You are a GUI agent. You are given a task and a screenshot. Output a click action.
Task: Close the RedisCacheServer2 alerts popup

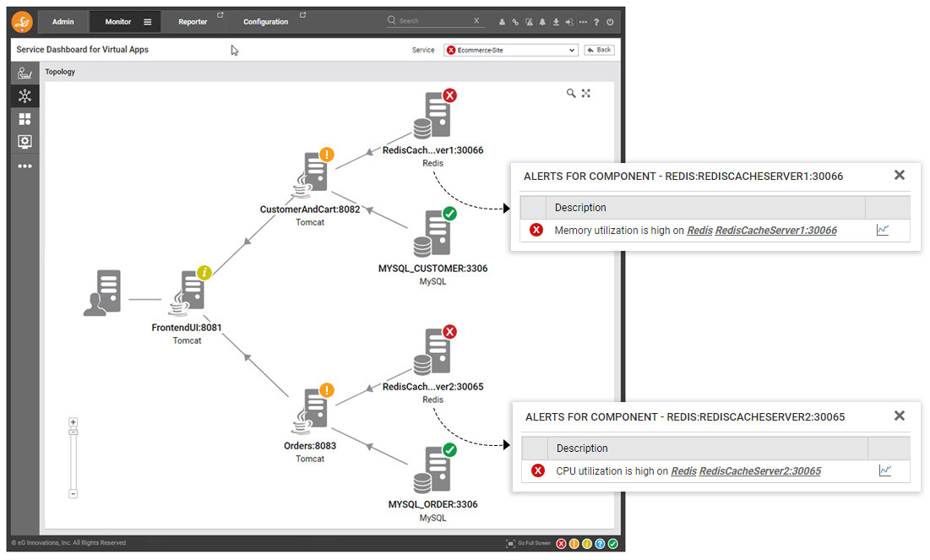click(900, 416)
